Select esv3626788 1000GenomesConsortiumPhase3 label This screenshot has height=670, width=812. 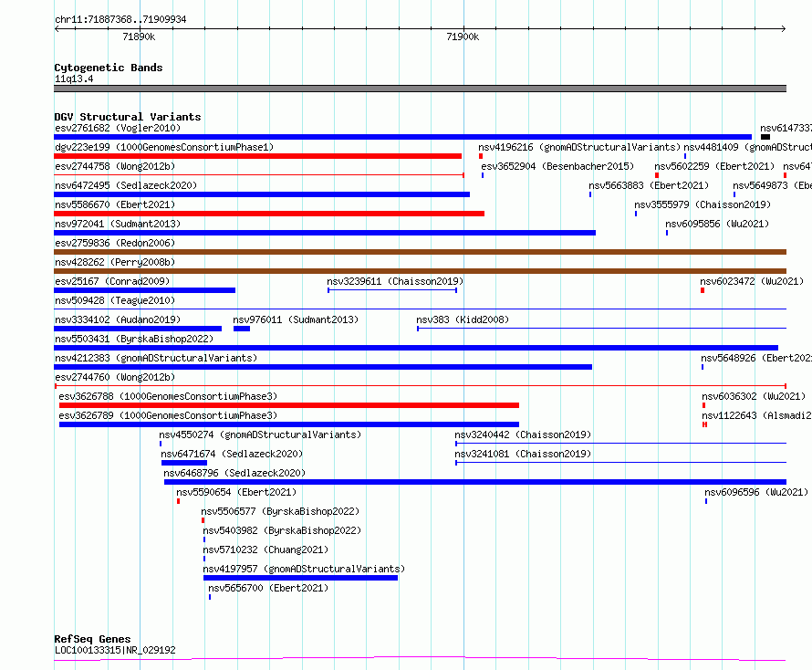tap(168, 396)
